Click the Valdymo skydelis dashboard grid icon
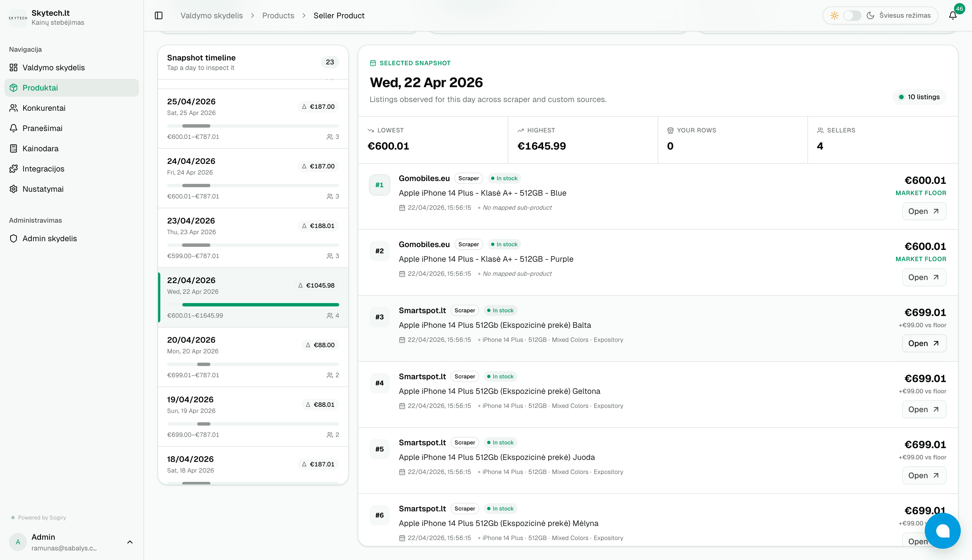972x560 pixels. click(13, 67)
